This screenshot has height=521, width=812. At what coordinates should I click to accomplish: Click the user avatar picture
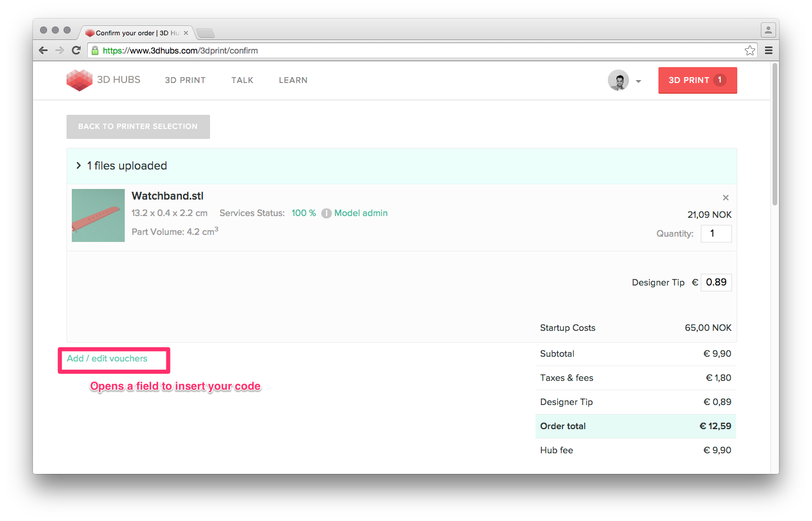pos(618,80)
